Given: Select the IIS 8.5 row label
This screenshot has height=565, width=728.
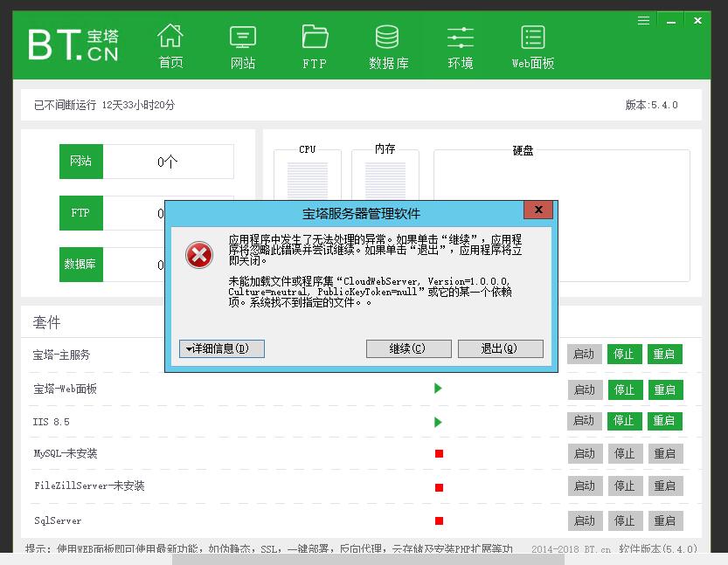Looking at the screenshot, I should pyautogui.click(x=51, y=422).
